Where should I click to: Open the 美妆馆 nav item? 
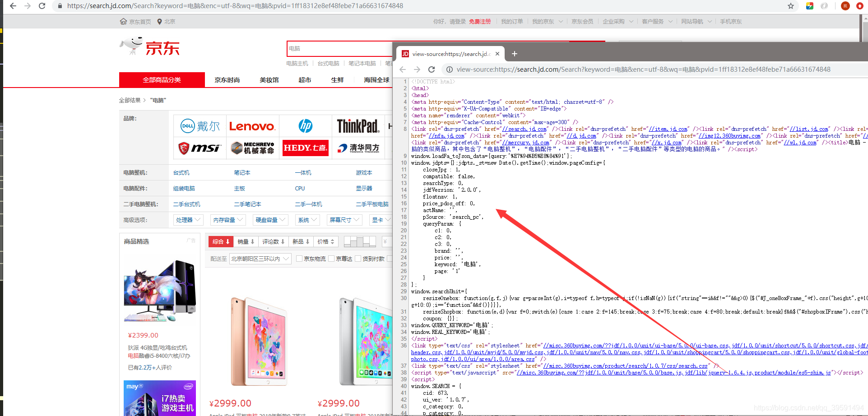click(x=269, y=80)
